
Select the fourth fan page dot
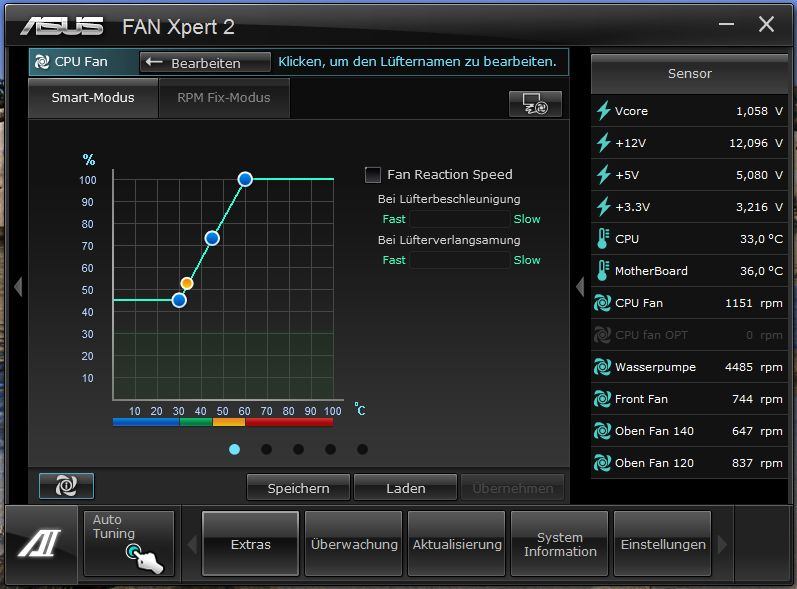pyautogui.click(x=330, y=449)
